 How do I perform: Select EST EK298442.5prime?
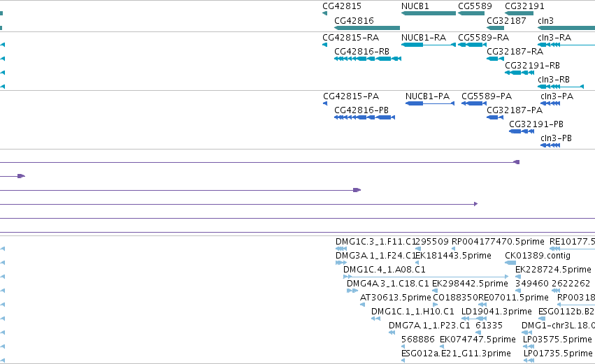click(470, 283)
